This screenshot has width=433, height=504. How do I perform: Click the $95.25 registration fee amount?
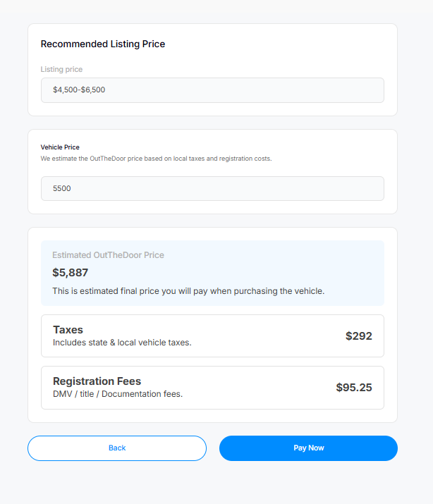(353, 388)
